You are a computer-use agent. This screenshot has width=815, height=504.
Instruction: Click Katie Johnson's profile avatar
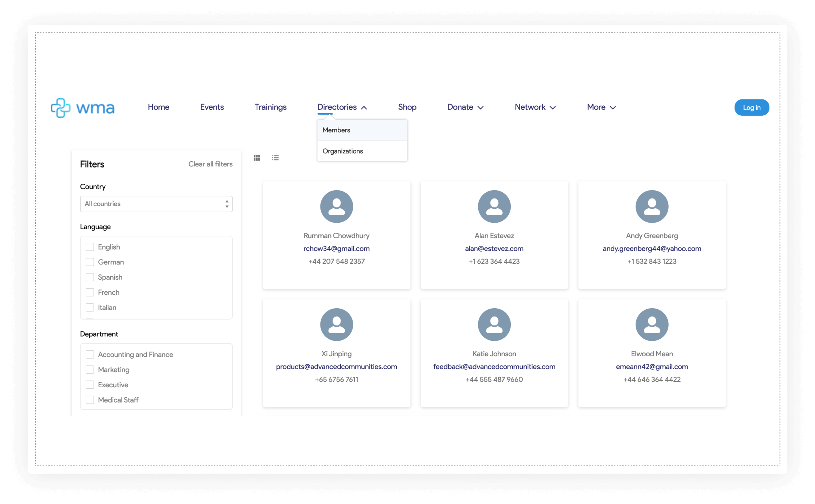pos(494,324)
